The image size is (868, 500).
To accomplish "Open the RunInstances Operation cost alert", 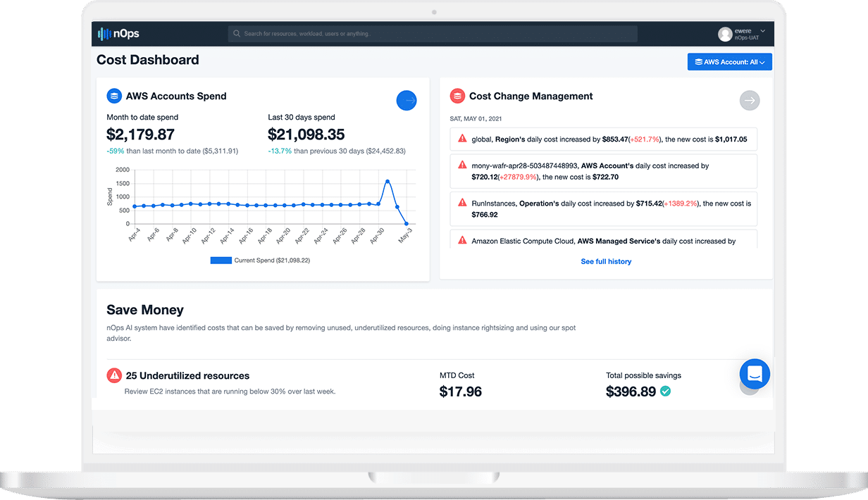I will 603,208.
